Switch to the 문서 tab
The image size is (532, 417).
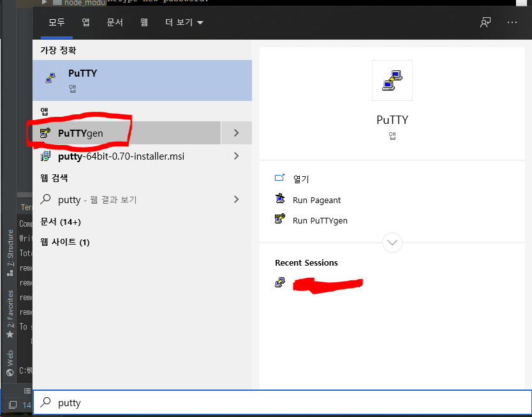click(x=115, y=22)
